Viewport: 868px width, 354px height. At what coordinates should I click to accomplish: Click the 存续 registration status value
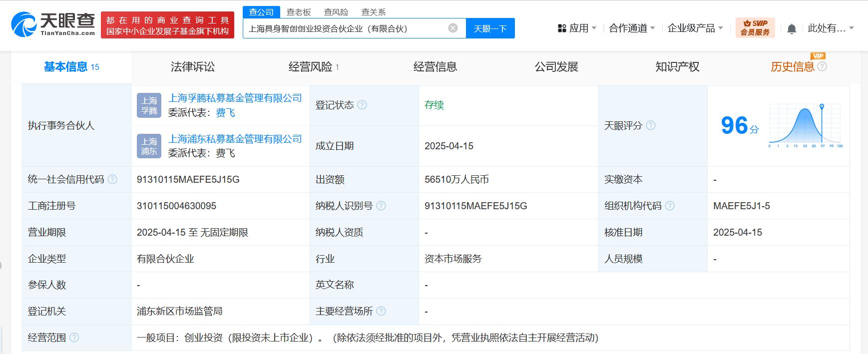pyautogui.click(x=434, y=105)
